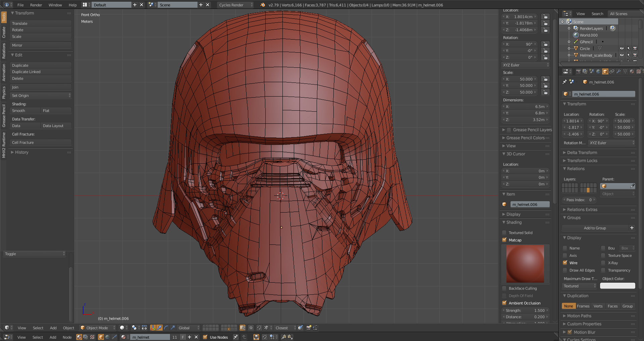
Task: Expand the Grease Pencil Colors panel
Action: pyautogui.click(x=525, y=138)
